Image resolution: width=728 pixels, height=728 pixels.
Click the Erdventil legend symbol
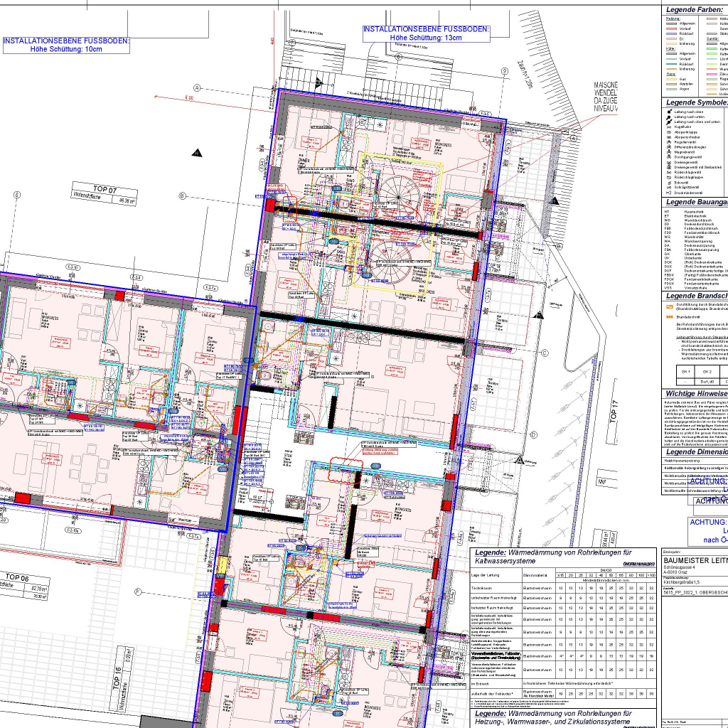669,182
